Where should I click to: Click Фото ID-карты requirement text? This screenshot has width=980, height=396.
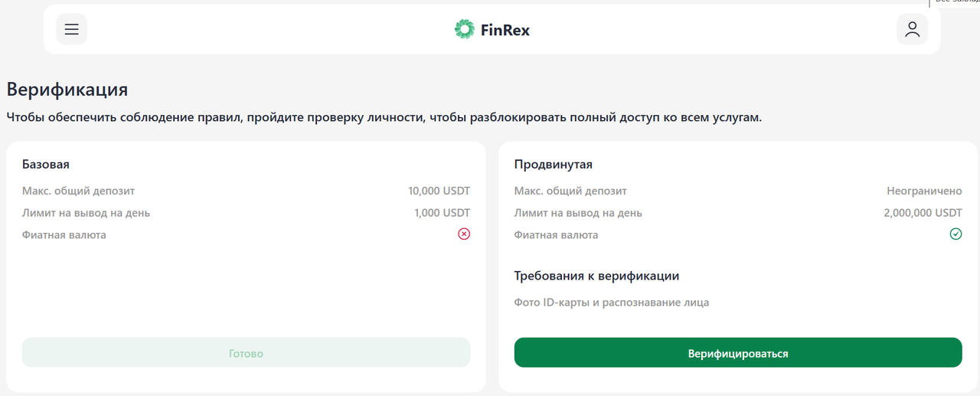pyautogui.click(x=611, y=303)
